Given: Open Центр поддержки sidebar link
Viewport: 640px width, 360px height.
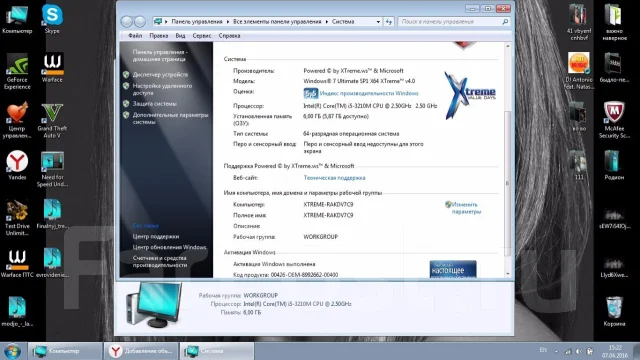Looking at the screenshot, I should point(156,237).
